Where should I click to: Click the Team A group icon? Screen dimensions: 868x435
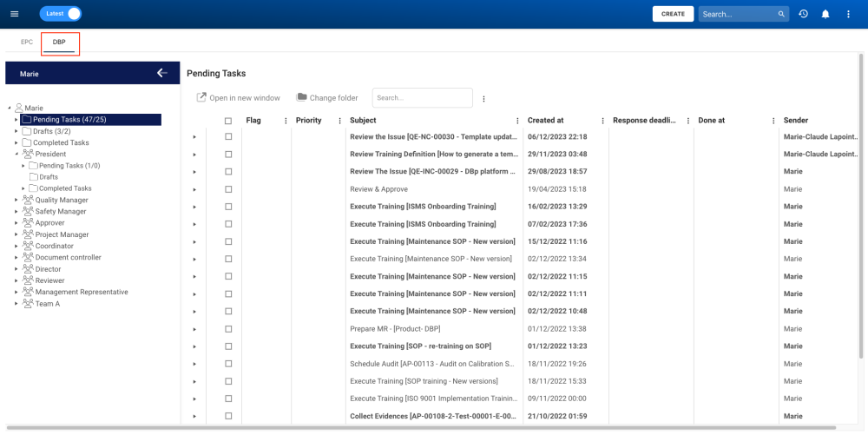[28, 303]
